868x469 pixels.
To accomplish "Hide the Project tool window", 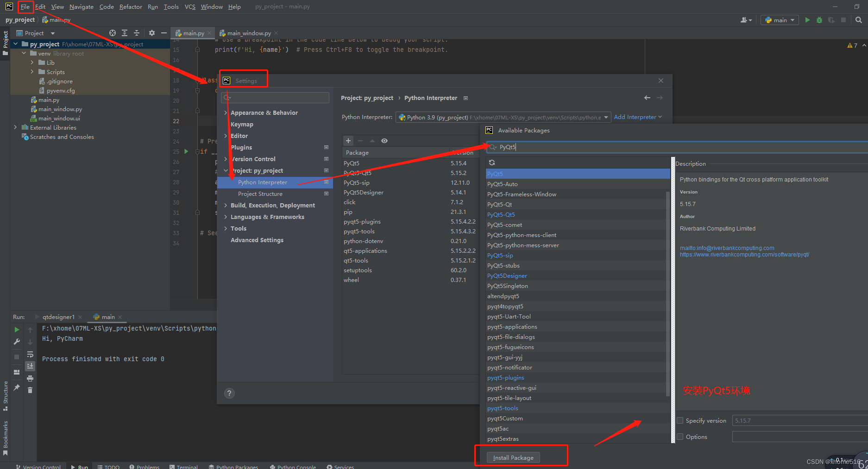I will 164,33.
